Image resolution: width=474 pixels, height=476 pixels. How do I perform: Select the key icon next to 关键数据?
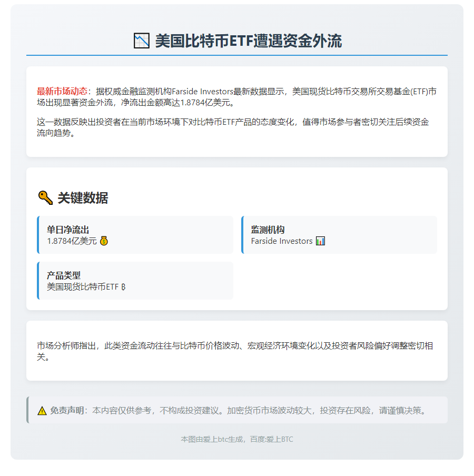[x=46, y=196]
